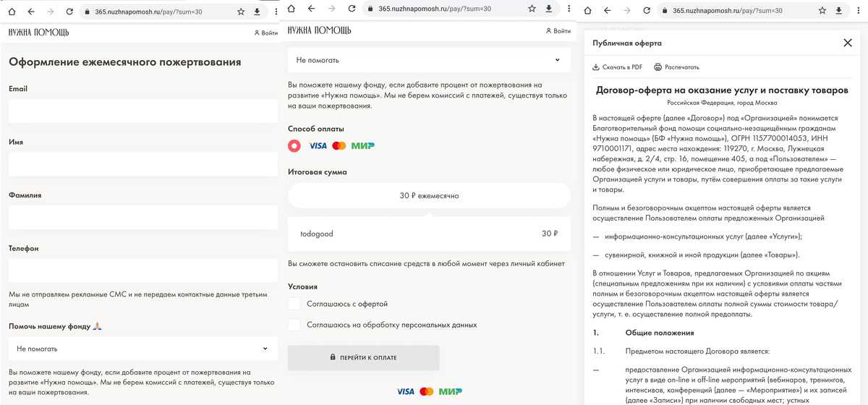Screen dimensions: 868x405
Task: Check the 'Соглашаюсь с офертой' checkbox
Action: pos(294,304)
